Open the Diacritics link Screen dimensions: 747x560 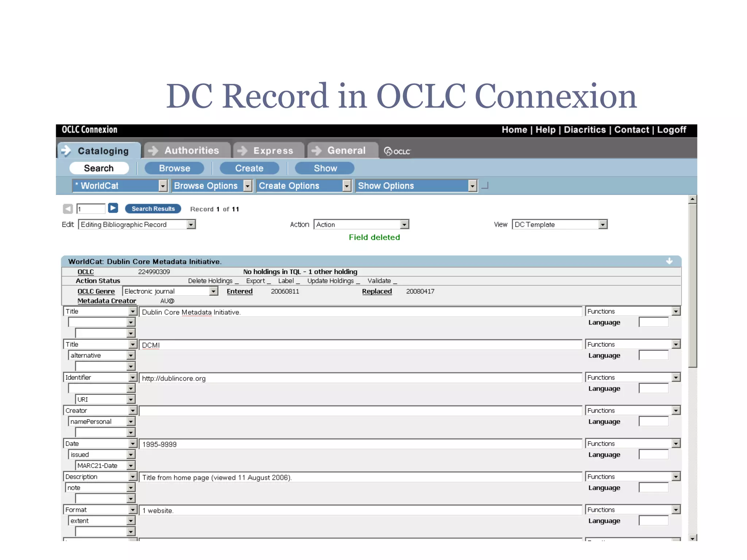coord(585,130)
